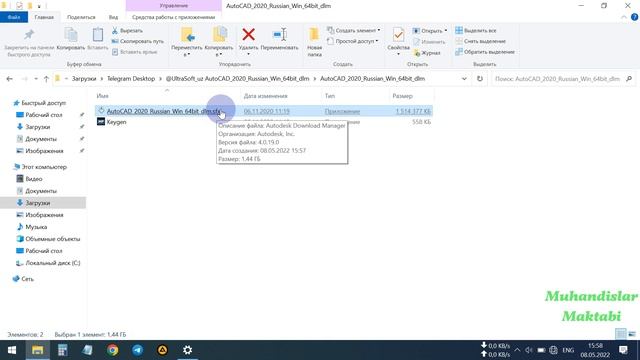Image resolution: width=640 pixels, height=360 pixels.
Task: Open pinned Загрузки under Quick access
Action: click(x=38, y=127)
